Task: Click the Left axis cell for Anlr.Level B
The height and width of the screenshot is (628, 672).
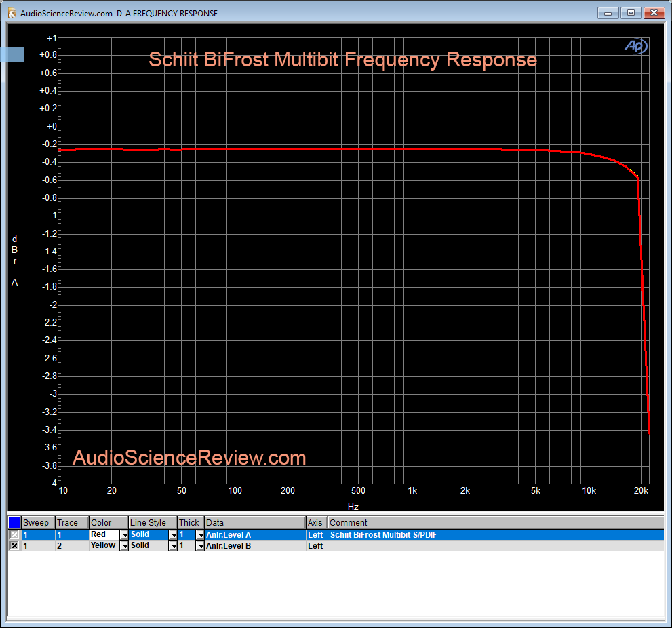Action: coord(317,545)
